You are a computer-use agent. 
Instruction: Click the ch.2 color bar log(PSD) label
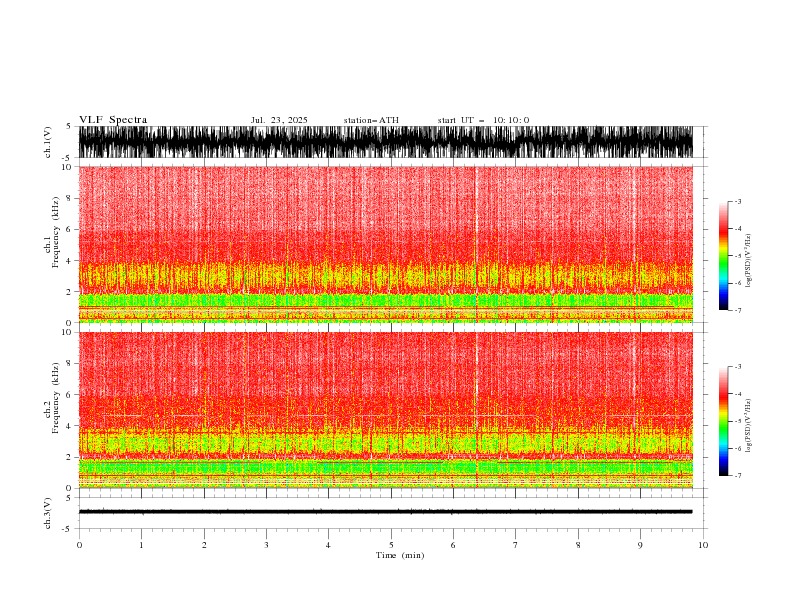point(748,425)
